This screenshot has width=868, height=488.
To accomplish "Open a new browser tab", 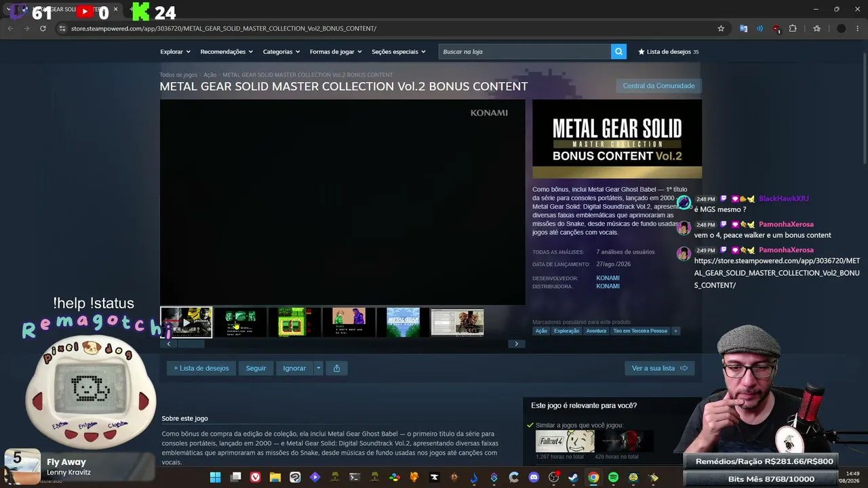I will [x=132, y=9].
